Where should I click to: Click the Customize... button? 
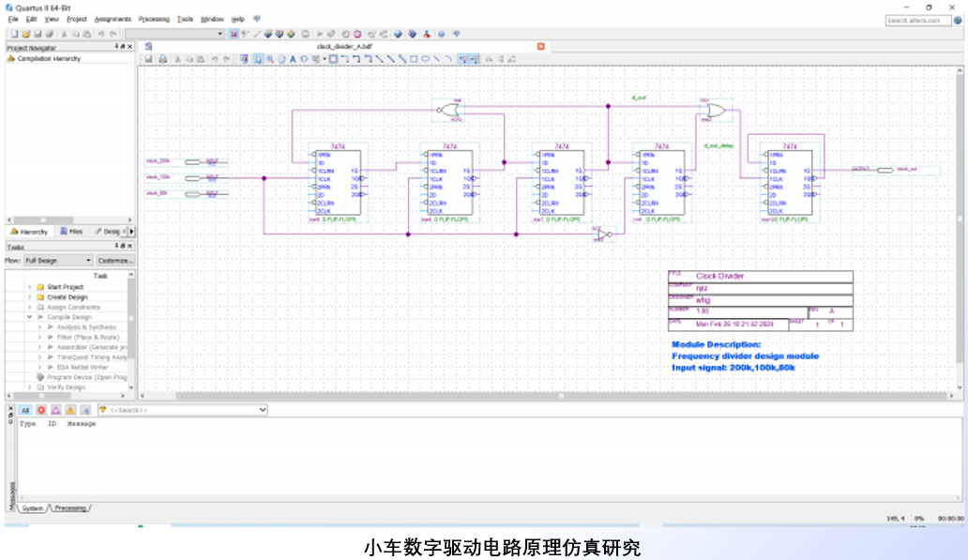(x=116, y=260)
